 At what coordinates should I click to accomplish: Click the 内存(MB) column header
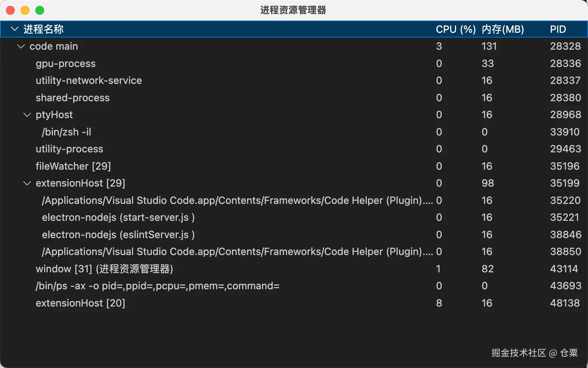pyautogui.click(x=503, y=29)
